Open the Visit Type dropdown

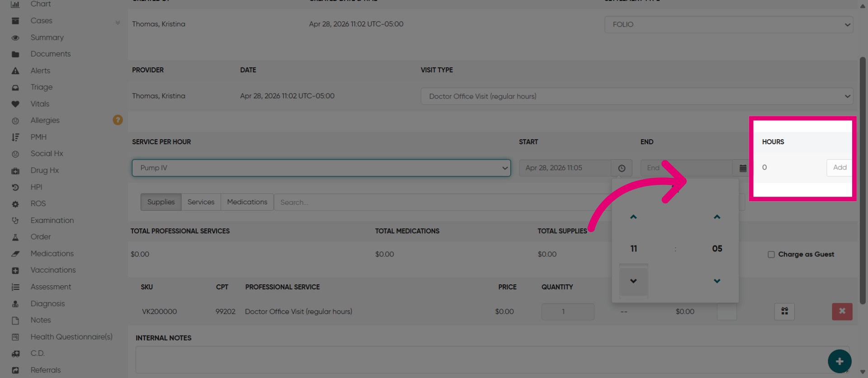coord(637,96)
